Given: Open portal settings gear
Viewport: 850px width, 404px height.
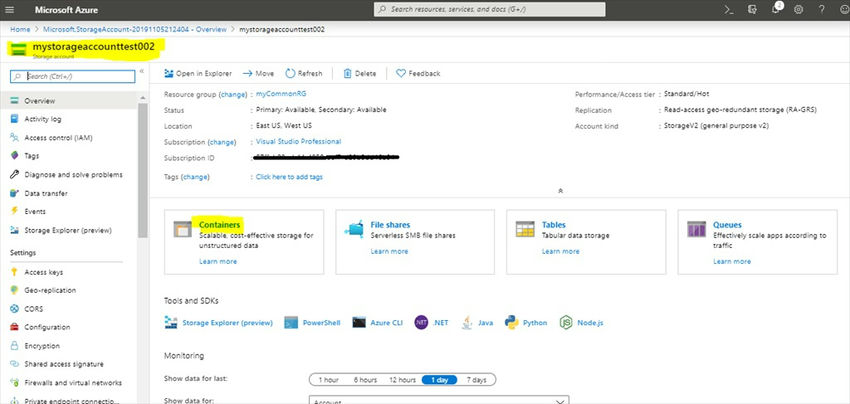Looking at the screenshot, I should point(799,10).
